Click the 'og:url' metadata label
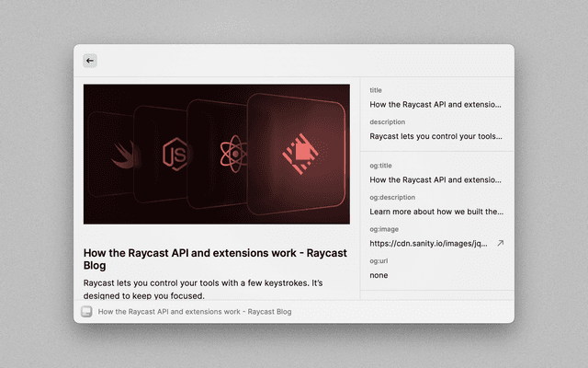 click(x=379, y=260)
